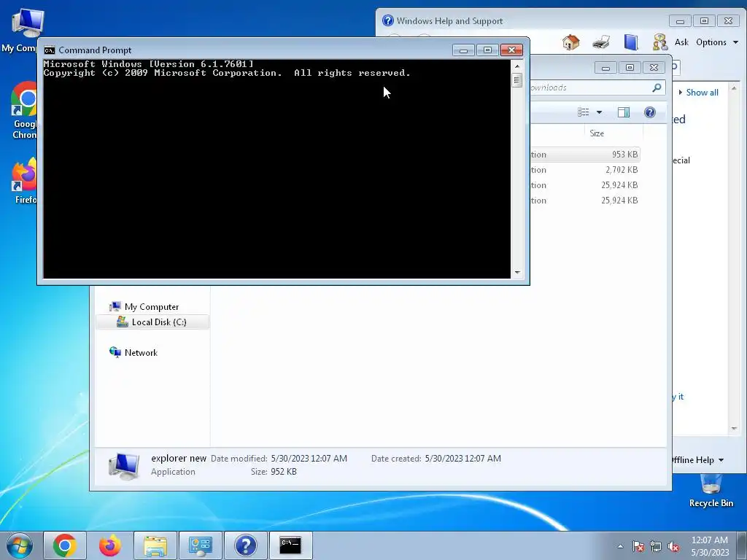Switch to Help and Support on taskbar
Viewport: 747px width, 560px height.
click(x=246, y=545)
